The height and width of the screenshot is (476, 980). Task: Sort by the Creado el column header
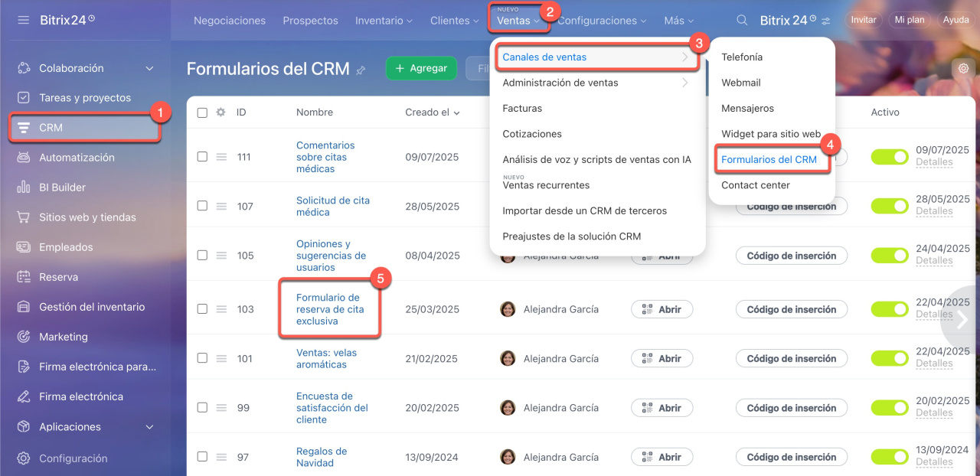(433, 112)
